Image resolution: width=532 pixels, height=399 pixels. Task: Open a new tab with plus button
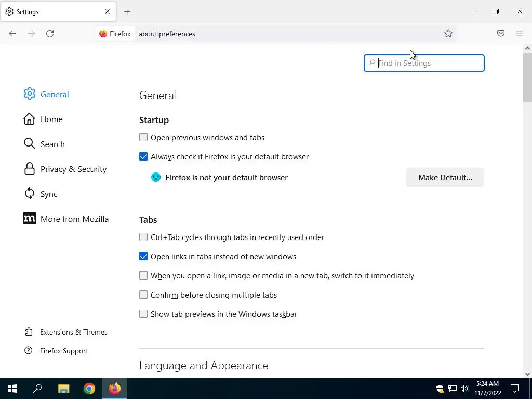point(127,12)
